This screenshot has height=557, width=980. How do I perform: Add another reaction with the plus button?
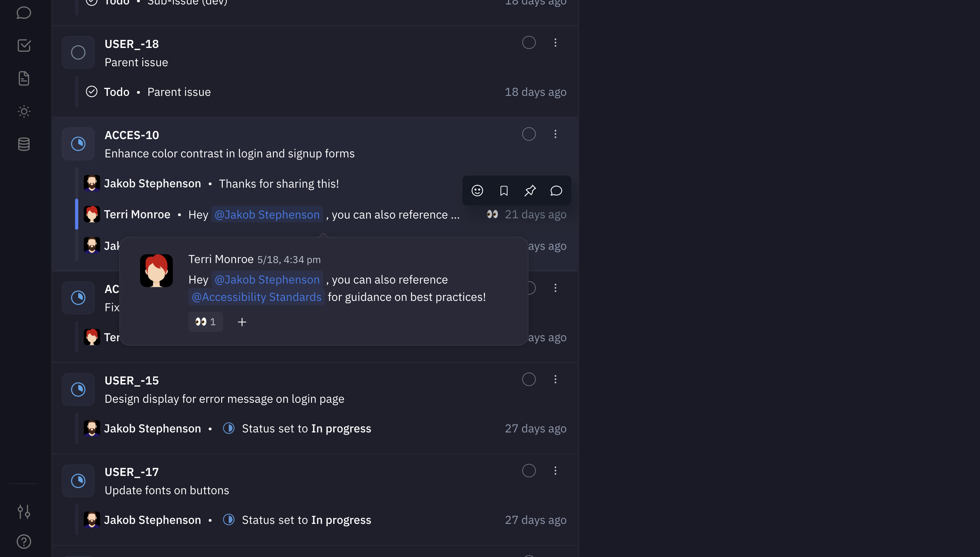click(x=242, y=322)
